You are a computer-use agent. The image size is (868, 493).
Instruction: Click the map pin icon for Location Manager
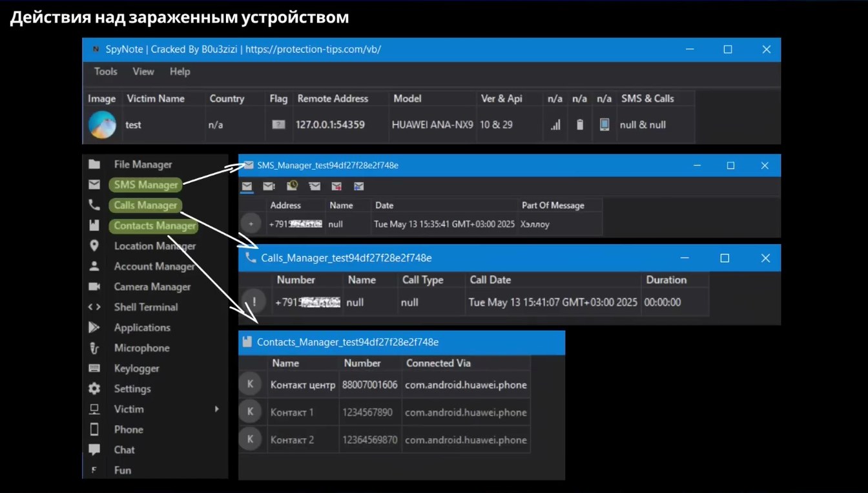click(94, 246)
